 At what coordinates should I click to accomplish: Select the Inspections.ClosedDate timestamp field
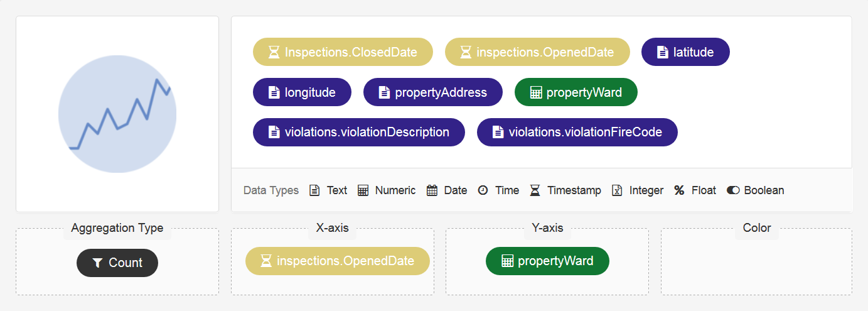pos(343,52)
